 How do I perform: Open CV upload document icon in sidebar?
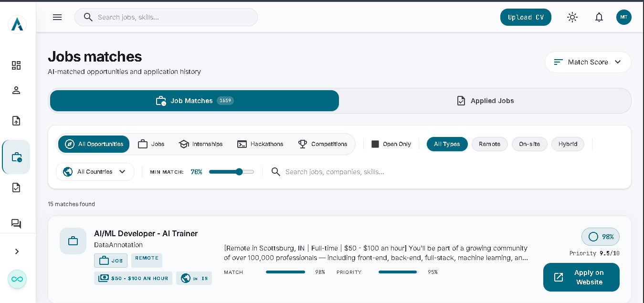[16, 121]
